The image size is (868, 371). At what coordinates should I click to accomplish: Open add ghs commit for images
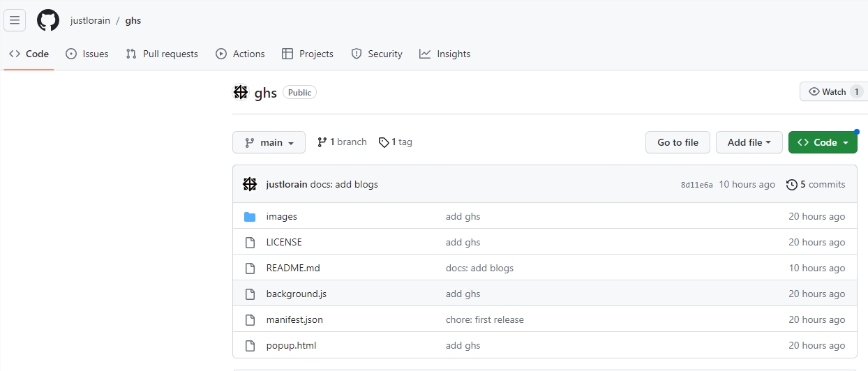pyautogui.click(x=463, y=217)
